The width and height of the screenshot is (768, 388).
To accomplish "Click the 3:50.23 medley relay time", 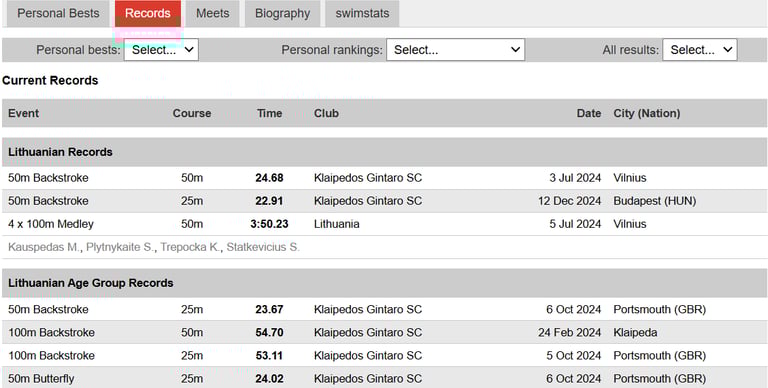I will coord(269,224).
